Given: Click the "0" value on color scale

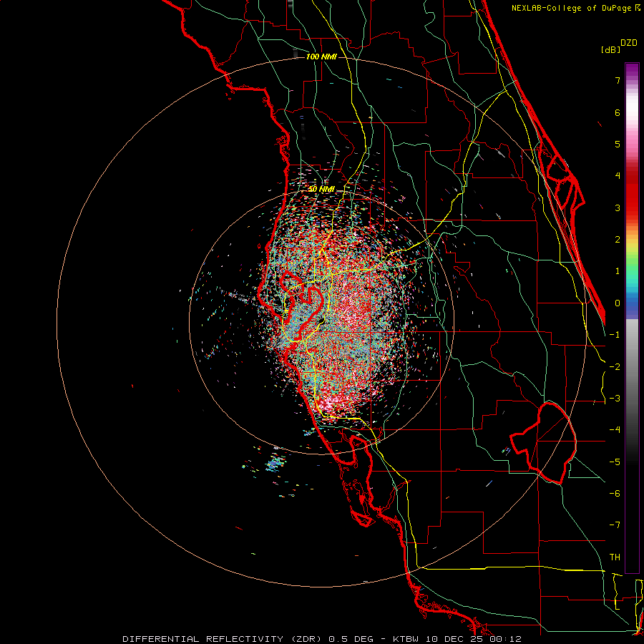Looking at the screenshot, I should click(618, 303).
